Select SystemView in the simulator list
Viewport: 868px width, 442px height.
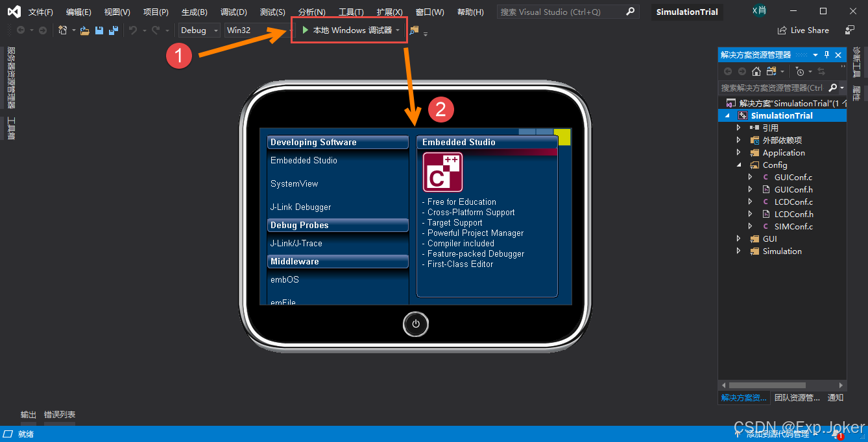295,184
